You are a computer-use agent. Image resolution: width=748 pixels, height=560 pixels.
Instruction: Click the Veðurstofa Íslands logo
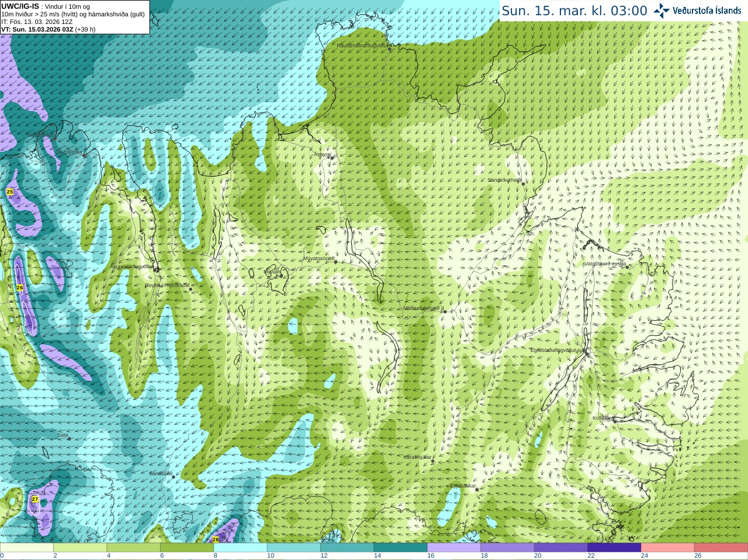pos(697,11)
